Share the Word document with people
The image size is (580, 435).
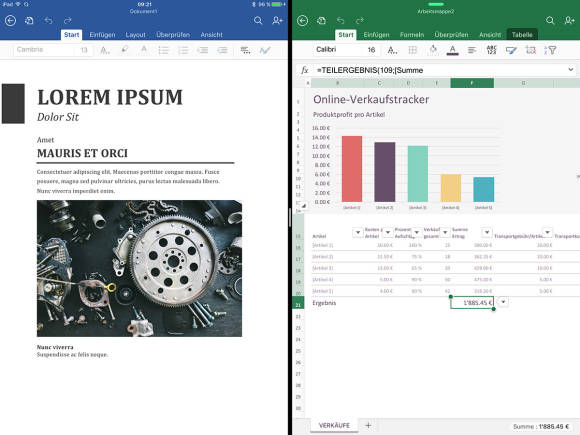pyautogui.click(x=277, y=20)
